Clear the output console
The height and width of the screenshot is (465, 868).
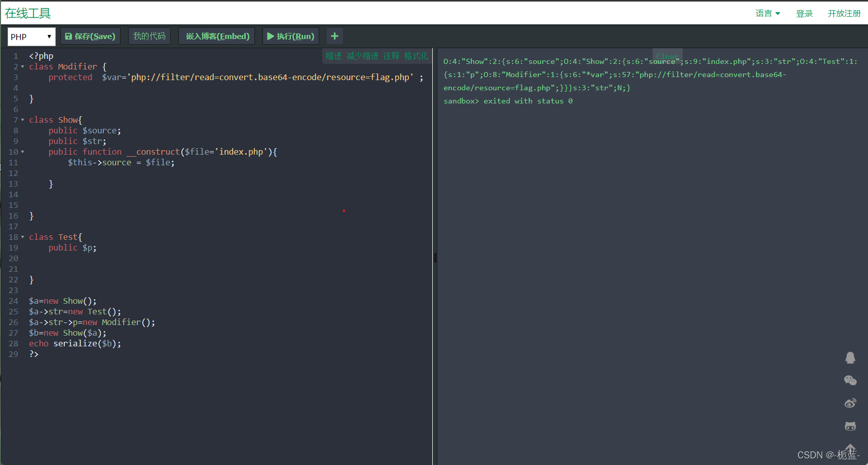(667, 55)
